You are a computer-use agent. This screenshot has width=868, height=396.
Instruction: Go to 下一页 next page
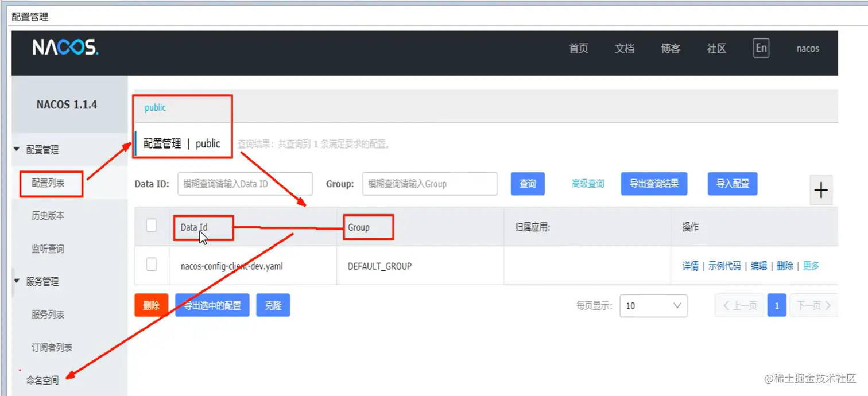click(814, 305)
